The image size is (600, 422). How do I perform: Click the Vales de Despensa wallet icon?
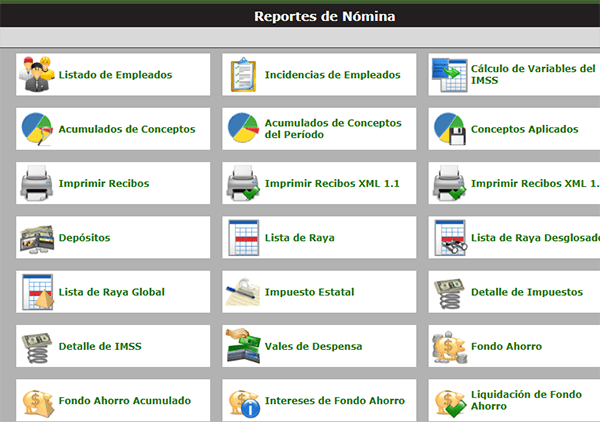244,346
